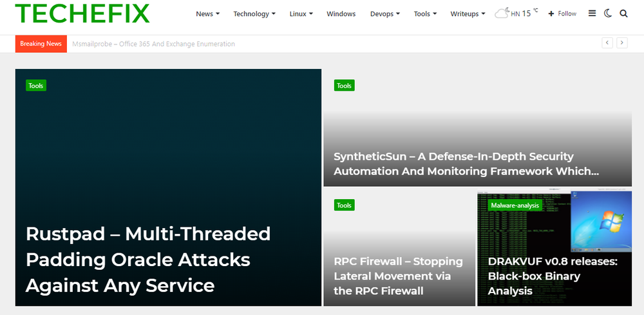Show next breaking news item
644x315 pixels.
622,43
